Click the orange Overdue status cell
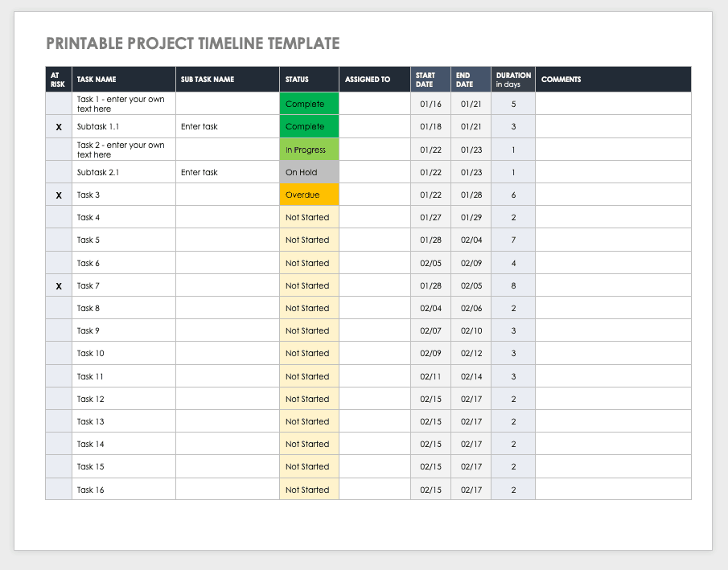The width and height of the screenshot is (728, 570). tap(309, 195)
